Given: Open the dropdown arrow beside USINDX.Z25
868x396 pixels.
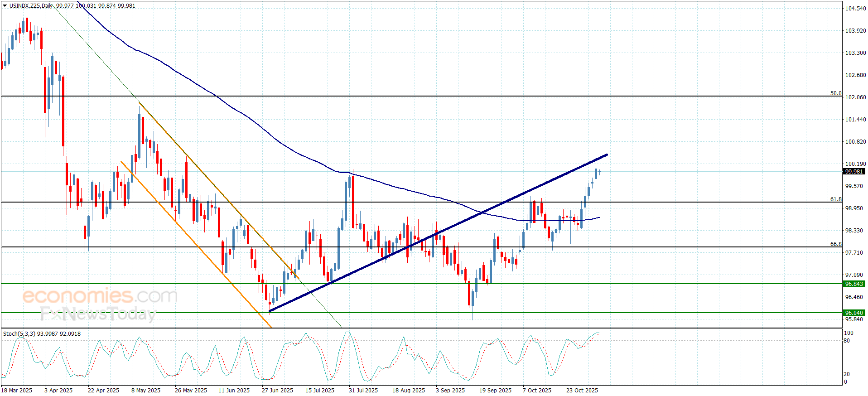Looking at the screenshot, I should click(5, 6).
